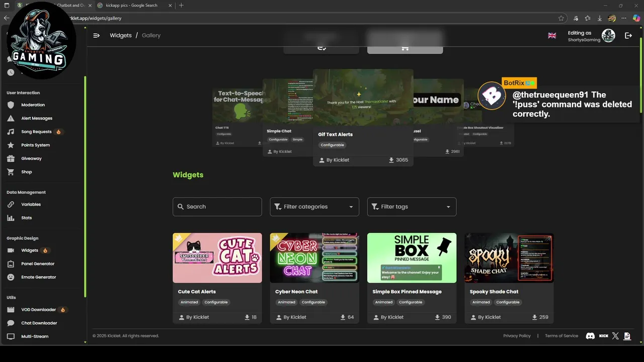Click the Gallery breadcrumb
644x362 pixels.
click(151, 36)
